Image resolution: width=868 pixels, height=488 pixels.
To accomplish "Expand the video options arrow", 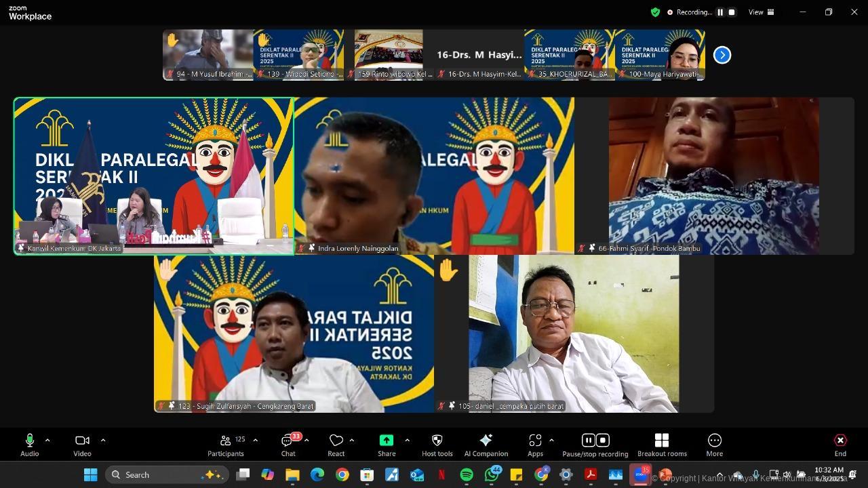I will pyautogui.click(x=103, y=441).
